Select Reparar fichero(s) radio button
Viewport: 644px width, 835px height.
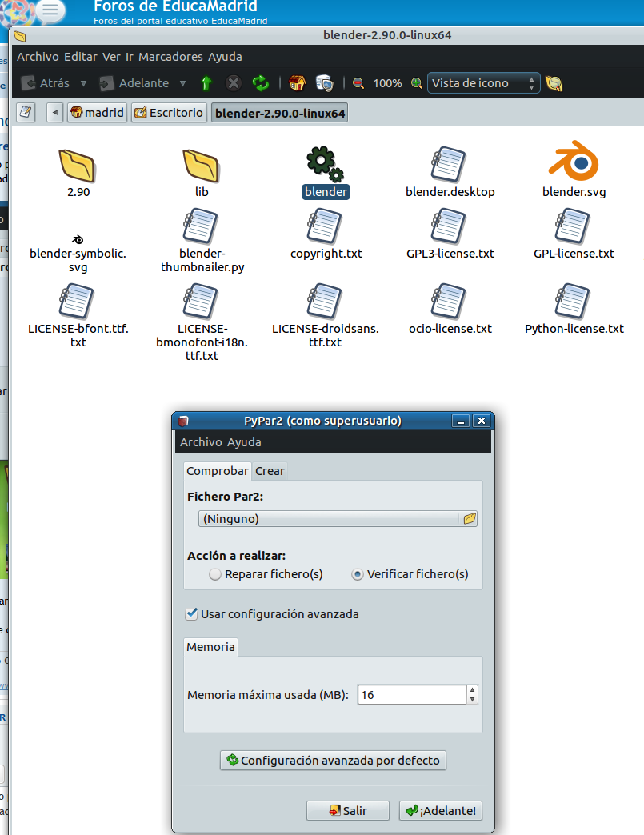point(214,574)
